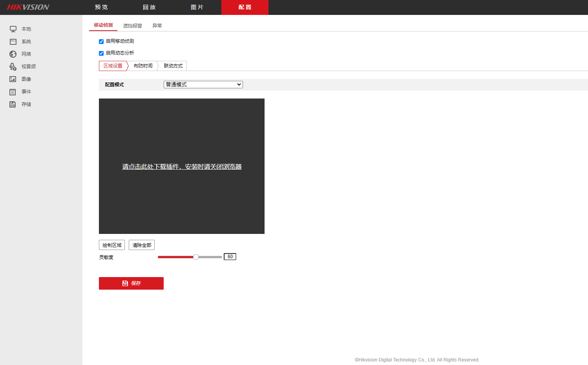Image resolution: width=588 pixels, height=365 pixels.
Task: Click the 图像 picture icon in sidebar
Action: [x=13, y=79]
